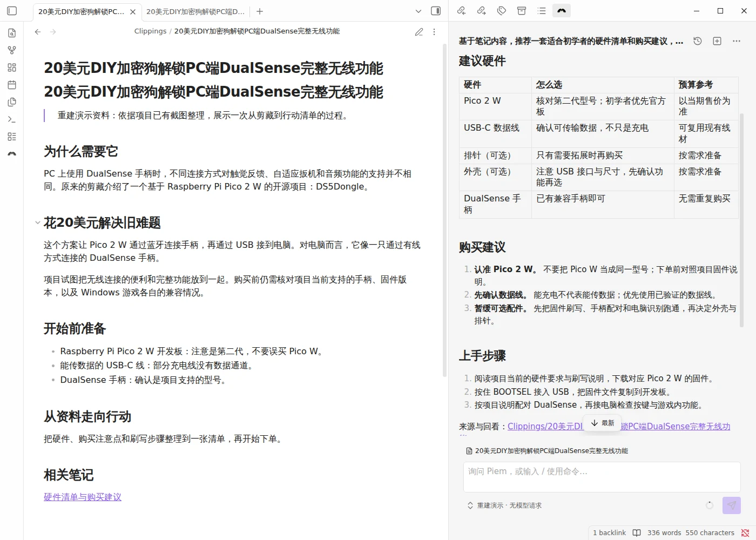Collapse the 花20美元解决旧难题 heading
The width and height of the screenshot is (756, 540).
[x=37, y=222]
